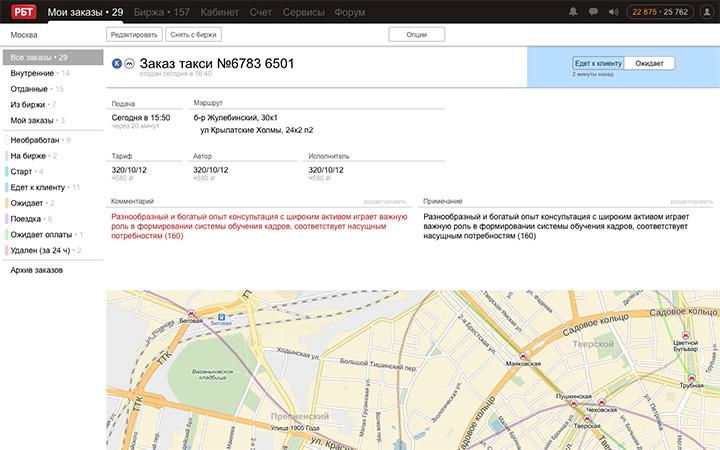Screen dimensions: 720x450
Task: Select the Едет к клиенту status toggle
Action: (x=598, y=63)
